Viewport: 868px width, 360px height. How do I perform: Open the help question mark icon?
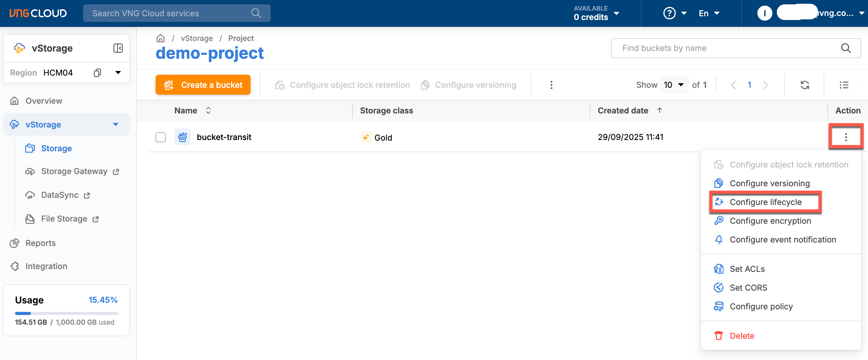(x=669, y=13)
